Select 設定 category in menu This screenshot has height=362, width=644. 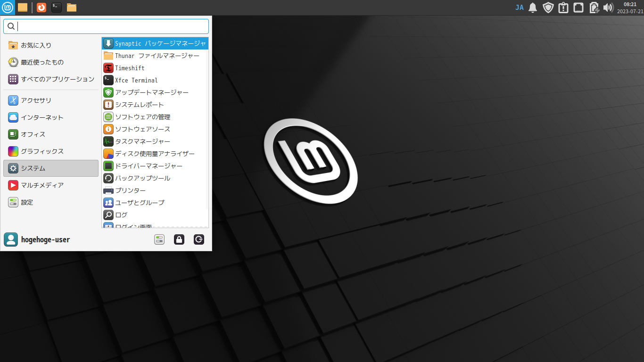(51, 202)
